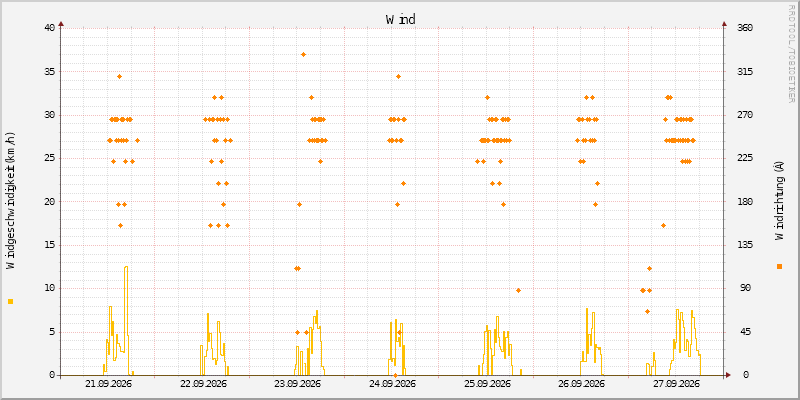Click the highest wind direction point on 23.09.2026
Screen dimensions: 800x400
pos(303,55)
